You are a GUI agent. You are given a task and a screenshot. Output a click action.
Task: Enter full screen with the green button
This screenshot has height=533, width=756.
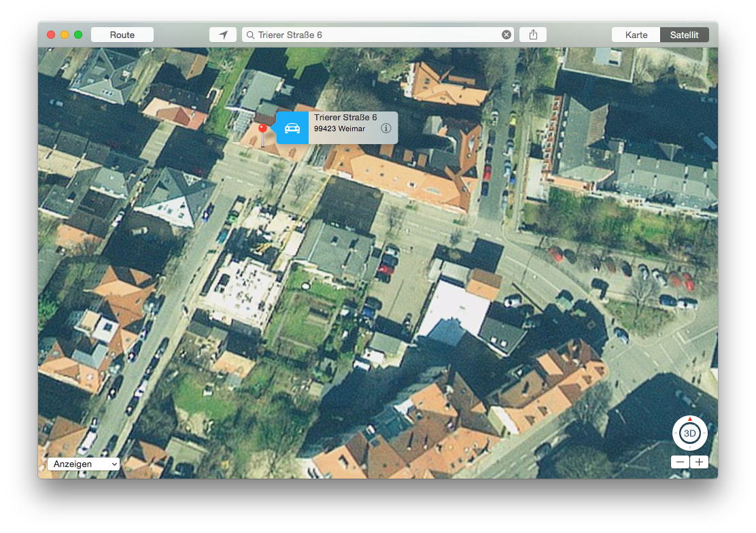(x=78, y=35)
